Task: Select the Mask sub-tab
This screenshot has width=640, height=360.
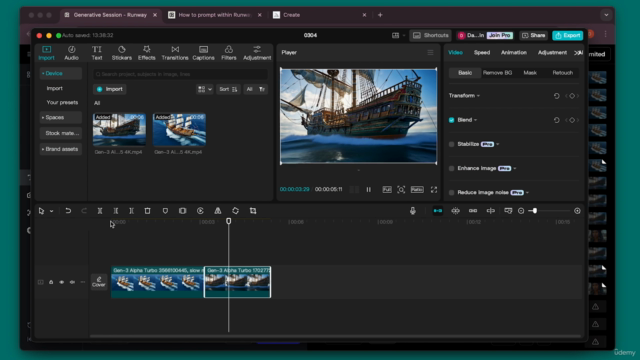Action: (530, 73)
